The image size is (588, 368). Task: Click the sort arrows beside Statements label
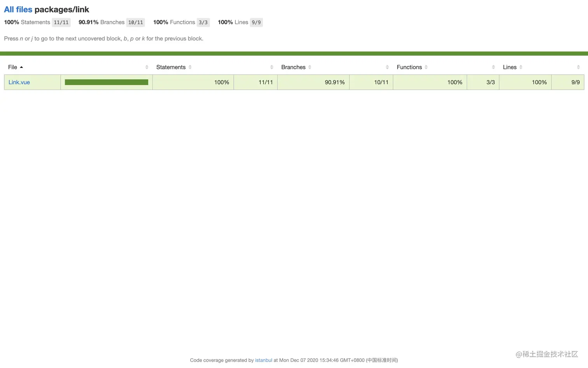(190, 67)
